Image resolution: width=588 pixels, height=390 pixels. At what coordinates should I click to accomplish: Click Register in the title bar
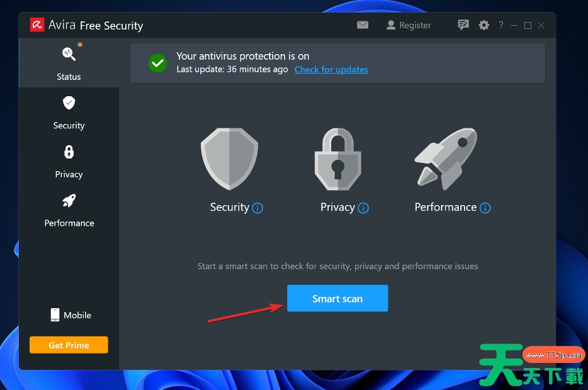pyautogui.click(x=409, y=25)
